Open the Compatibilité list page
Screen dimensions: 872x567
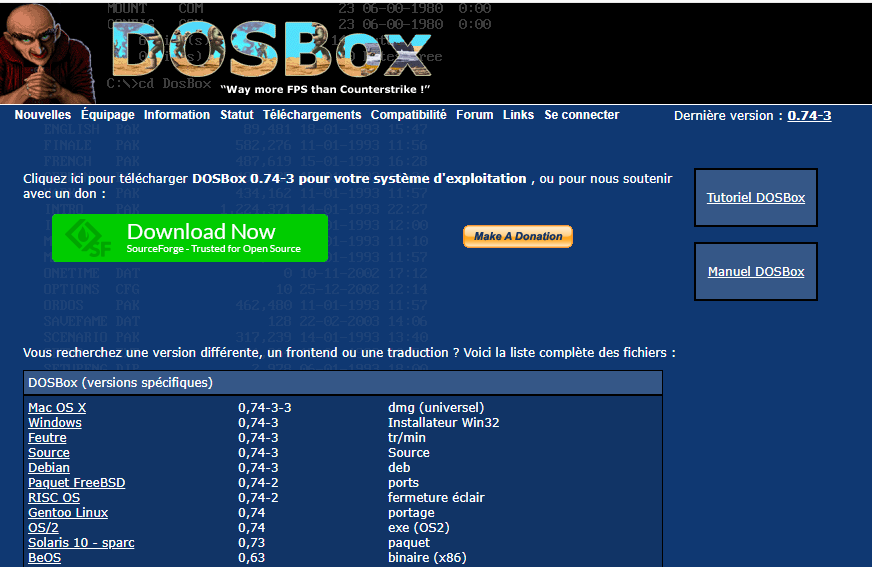[409, 115]
